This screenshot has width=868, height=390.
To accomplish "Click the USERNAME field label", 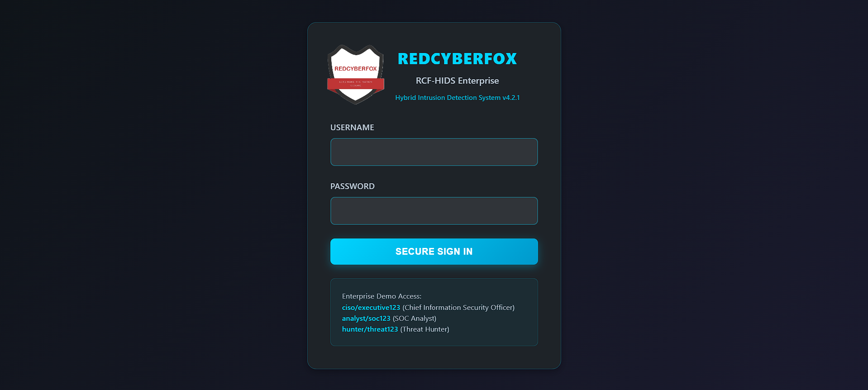I will tap(352, 128).
